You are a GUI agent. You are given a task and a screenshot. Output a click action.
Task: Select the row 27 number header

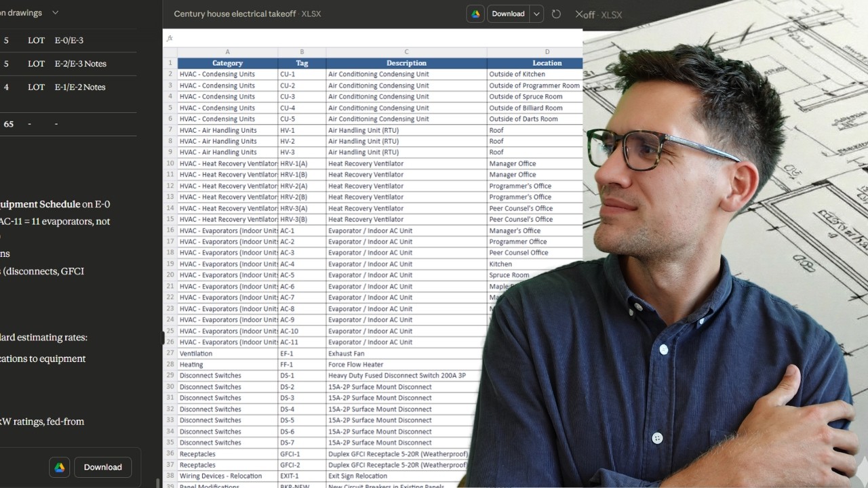pos(170,353)
